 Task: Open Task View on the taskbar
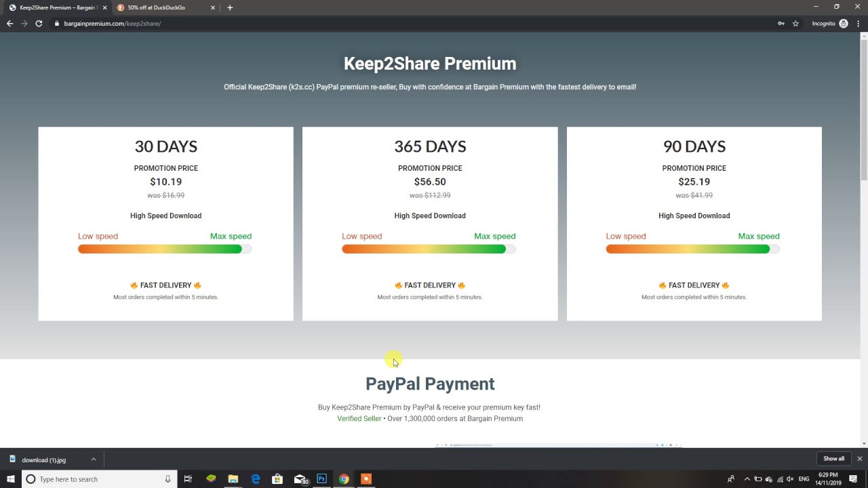(189, 479)
